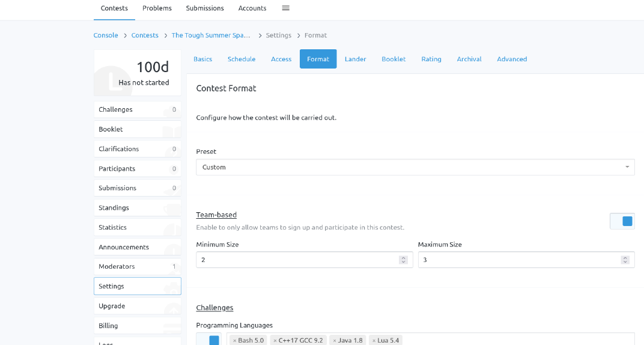644x345 pixels.
Task: Switch to the Schedule settings tab
Action: coord(241,59)
